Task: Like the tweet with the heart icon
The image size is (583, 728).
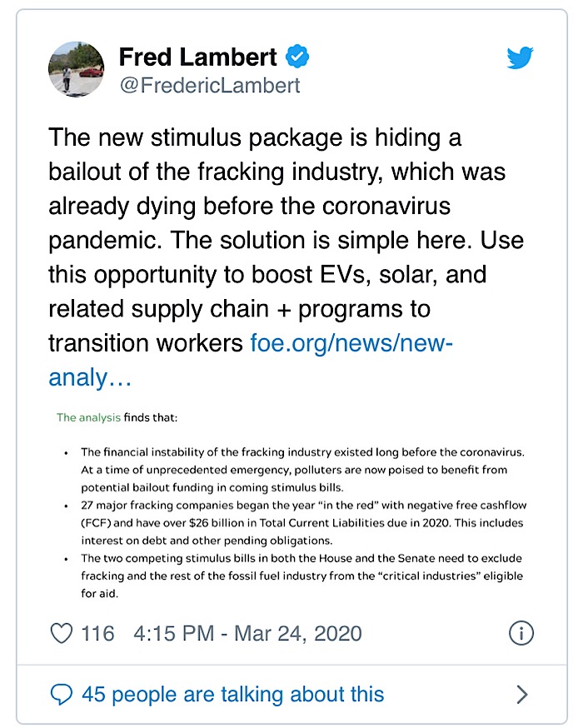Action: 62,633
